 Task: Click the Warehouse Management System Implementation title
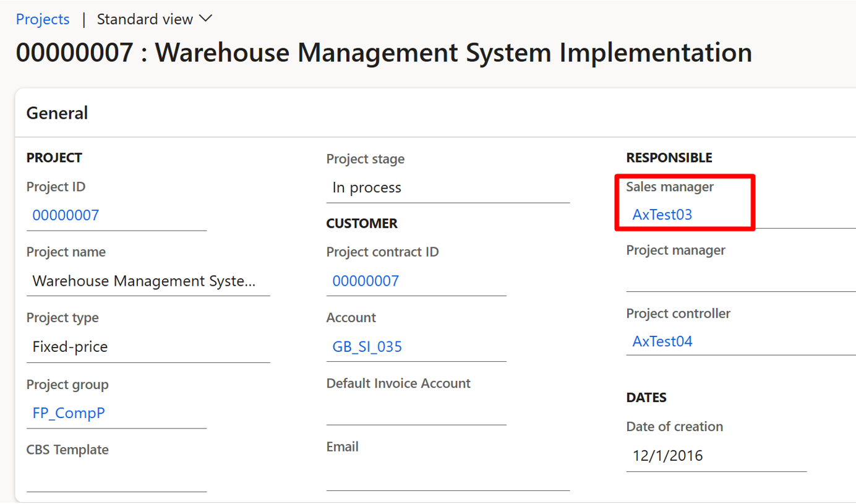point(383,53)
